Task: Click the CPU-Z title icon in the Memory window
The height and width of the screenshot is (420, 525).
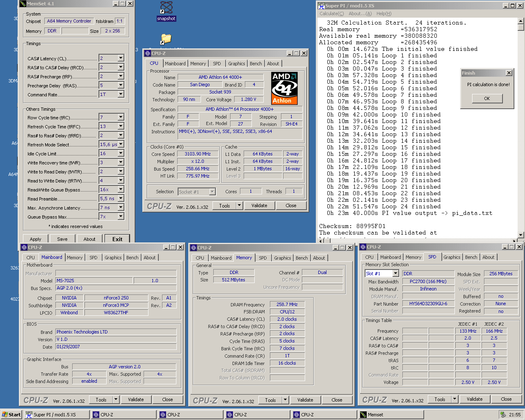Action: click(x=194, y=248)
